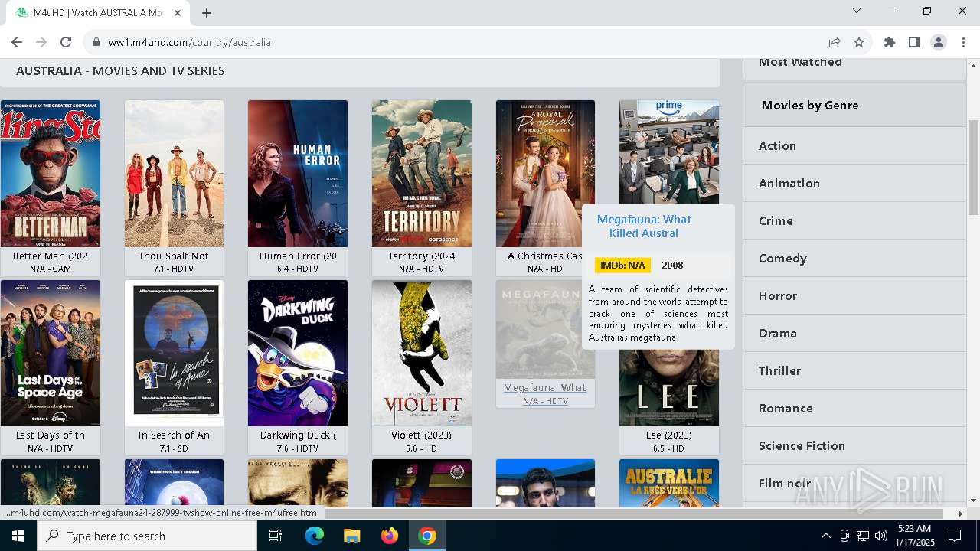Click the tooltip title 'Megafauna: What Killed Austral'
This screenshot has width=980, height=551.
tap(644, 227)
